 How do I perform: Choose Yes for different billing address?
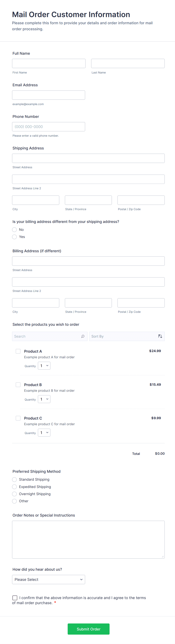[14, 237]
